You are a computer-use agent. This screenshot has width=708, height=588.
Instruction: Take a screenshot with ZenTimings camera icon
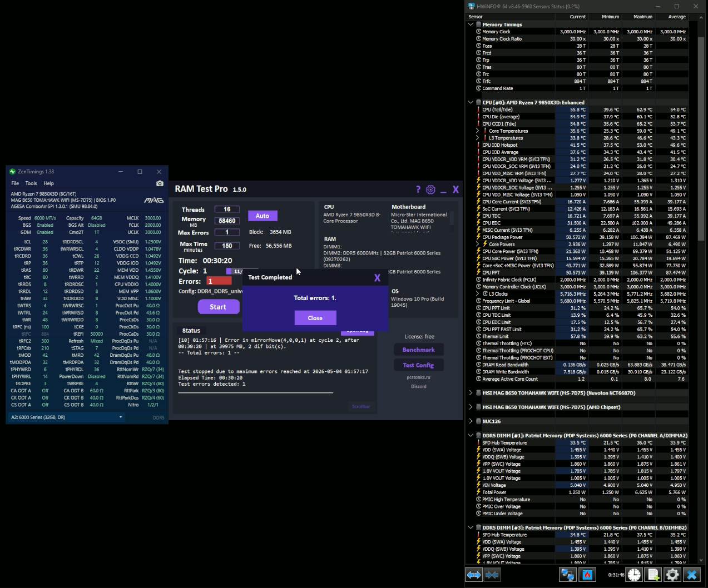[160, 183]
